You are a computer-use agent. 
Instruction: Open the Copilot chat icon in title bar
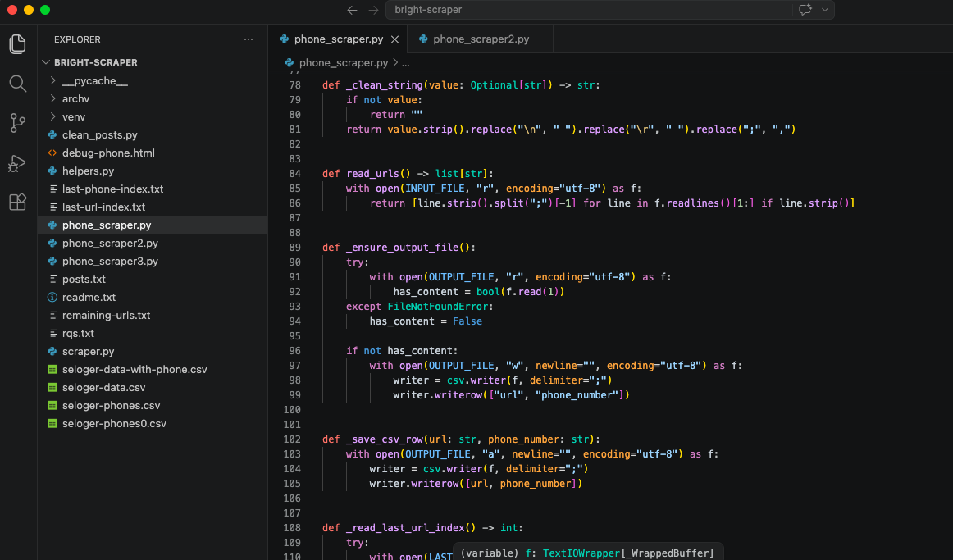click(805, 10)
